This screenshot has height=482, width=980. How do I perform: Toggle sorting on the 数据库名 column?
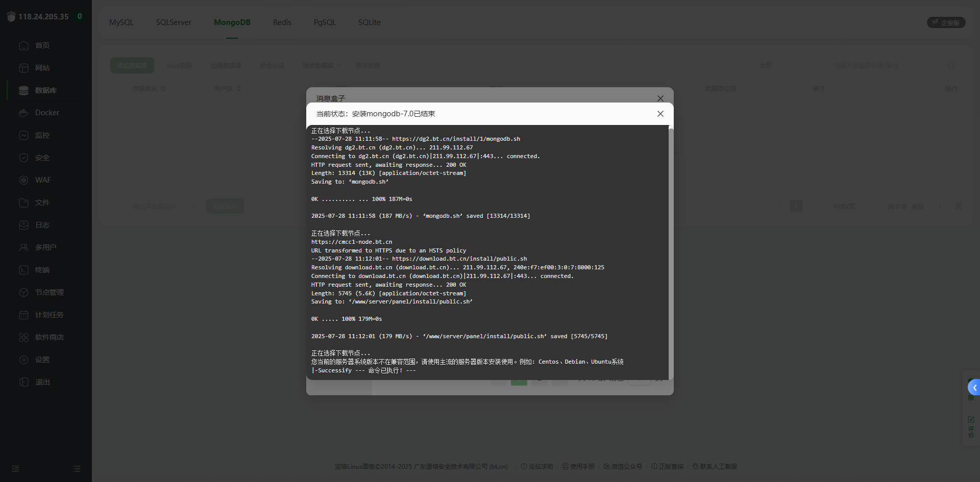[163, 88]
